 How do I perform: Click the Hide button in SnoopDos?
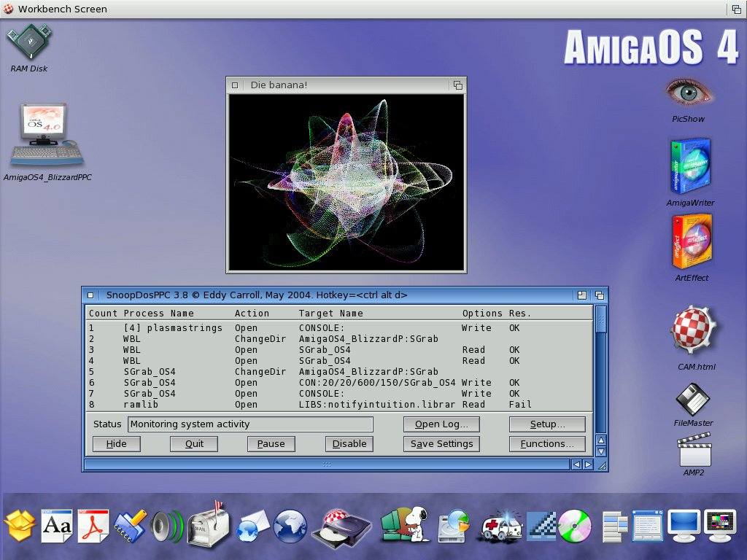[x=116, y=444]
